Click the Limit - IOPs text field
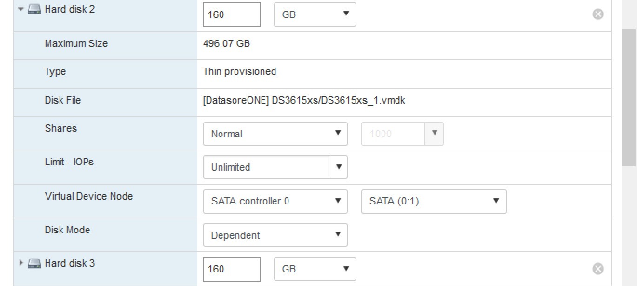Screen dimensions: 644x286 pyautogui.click(x=266, y=167)
